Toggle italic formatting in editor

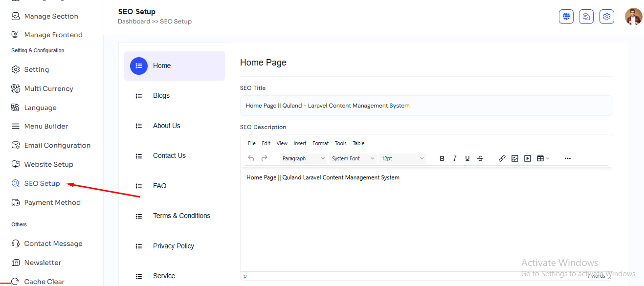455,158
